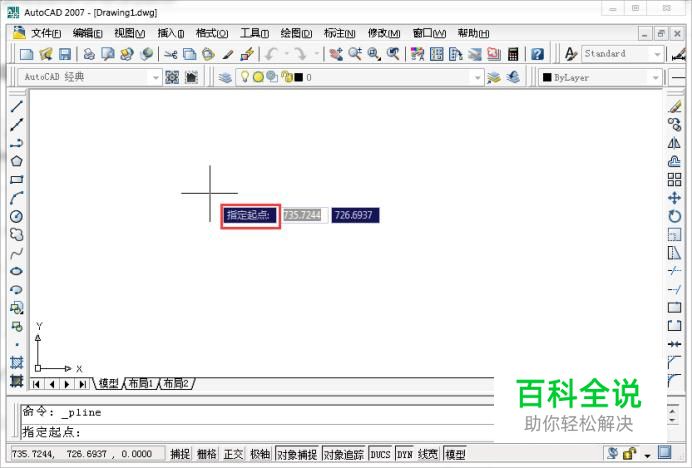
Task: Toggle 极轴 polar tracking
Action: coord(260,454)
